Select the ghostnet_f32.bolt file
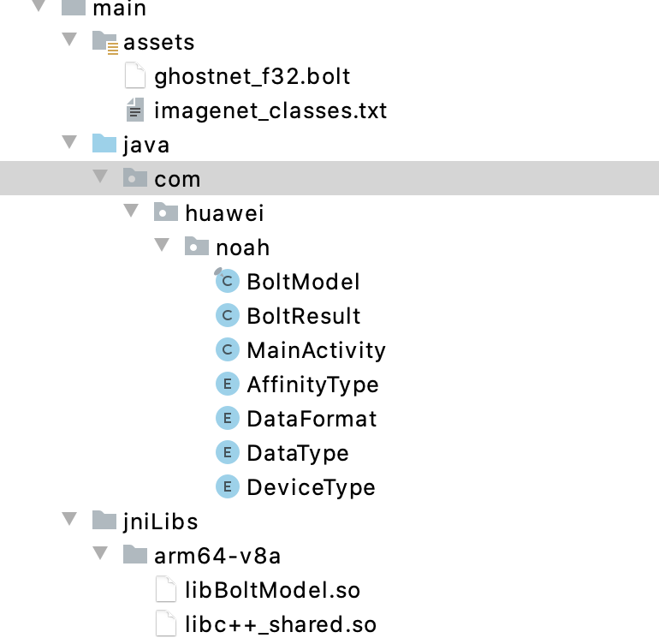This screenshot has height=644, width=659. click(x=252, y=77)
